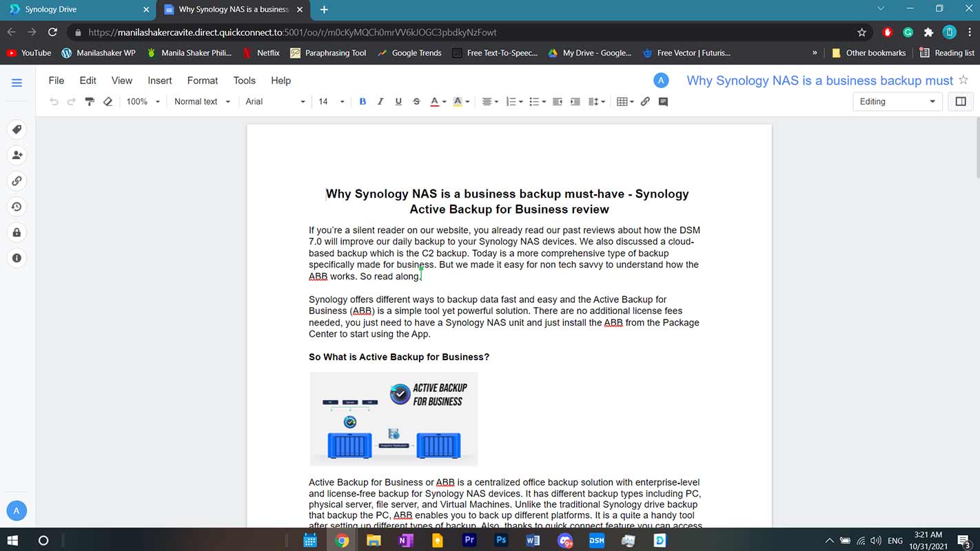
Task: Open the font size 14 dropdown
Action: [x=331, y=102]
